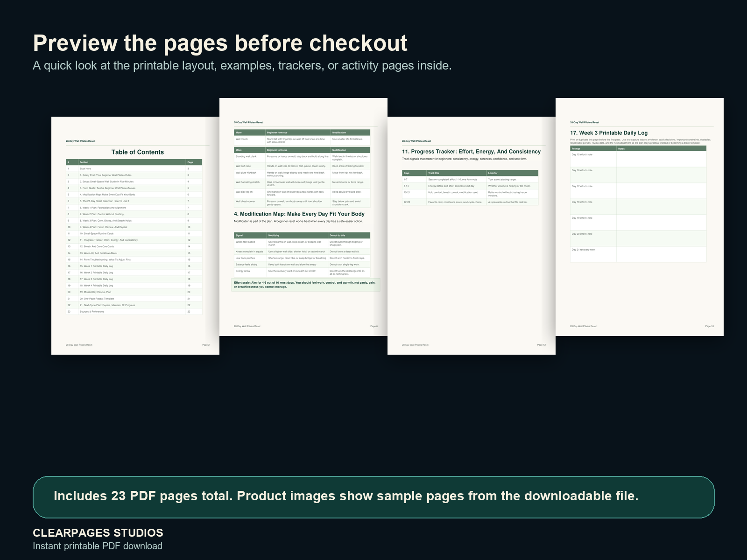The width and height of the screenshot is (747, 560).
Task: Select '20. One-Page Repeat Template' row
Action: tap(134, 299)
